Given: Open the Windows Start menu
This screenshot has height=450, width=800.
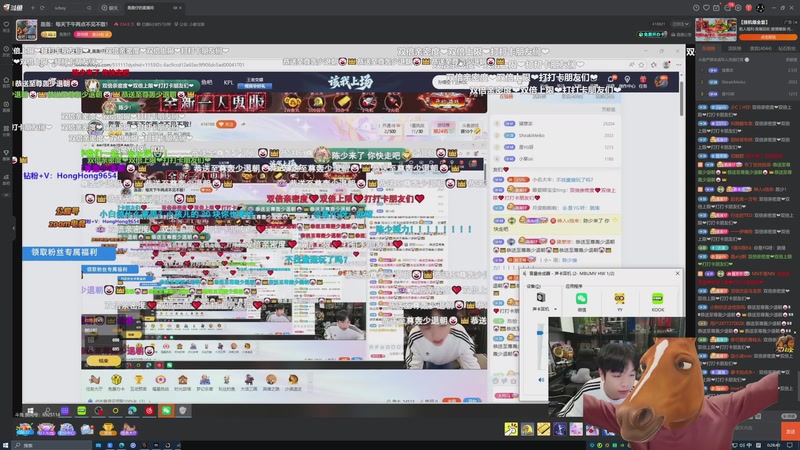Looking at the screenshot, I should tap(7, 444).
